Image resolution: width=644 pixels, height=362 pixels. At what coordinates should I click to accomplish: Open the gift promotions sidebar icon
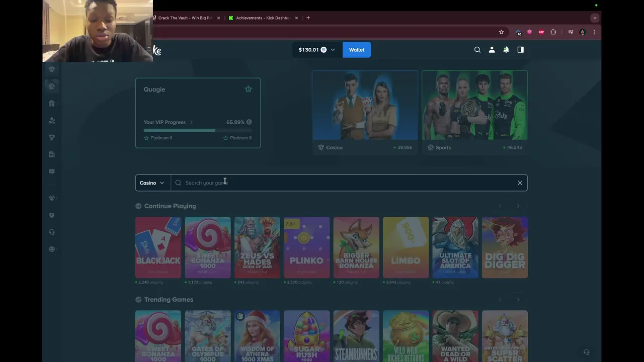pos(51,103)
